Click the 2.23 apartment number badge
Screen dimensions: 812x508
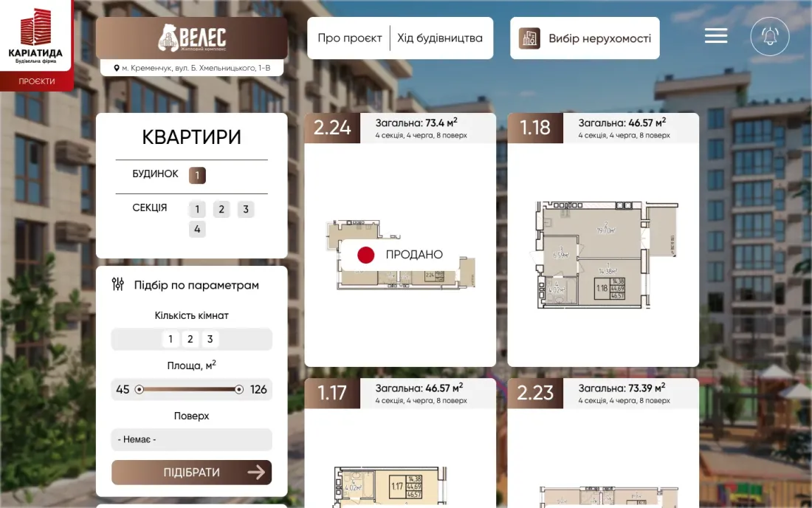point(535,393)
